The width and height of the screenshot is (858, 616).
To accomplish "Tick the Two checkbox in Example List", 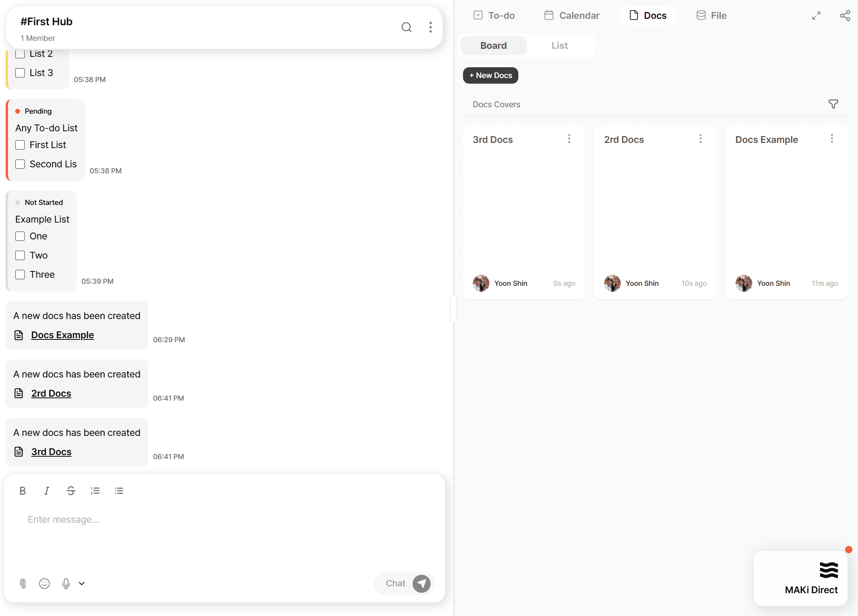I will click(x=20, y=255).
